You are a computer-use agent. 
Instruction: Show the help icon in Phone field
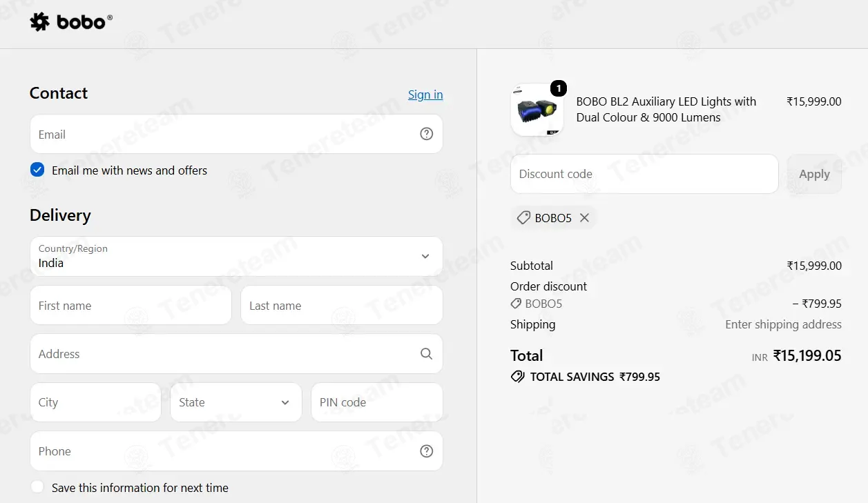tap(427, 451)
